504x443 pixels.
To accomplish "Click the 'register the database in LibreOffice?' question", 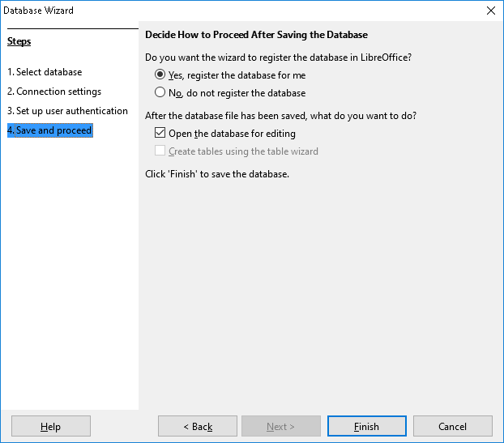I will pos(278,58).
